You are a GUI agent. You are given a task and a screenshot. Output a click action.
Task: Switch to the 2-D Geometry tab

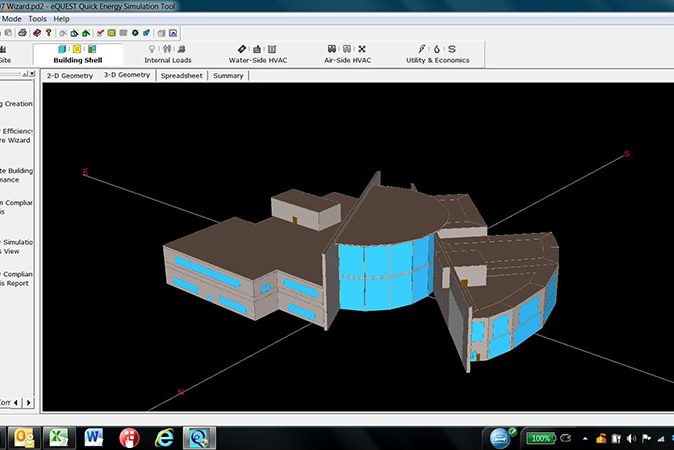pyautogui.click(x=69, y=75)
